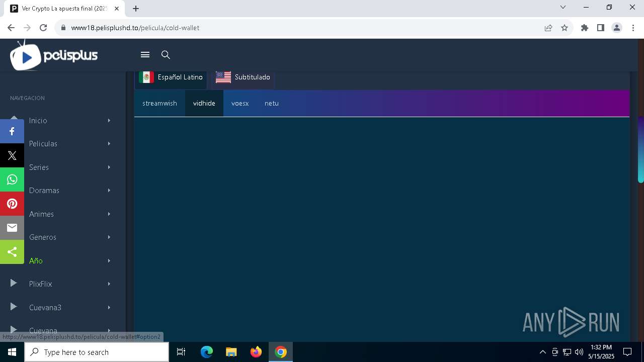The height and width of the screenshot is (362, 644).
Task: Choose Español Latino audio option
Action: (x=171, y=77)
